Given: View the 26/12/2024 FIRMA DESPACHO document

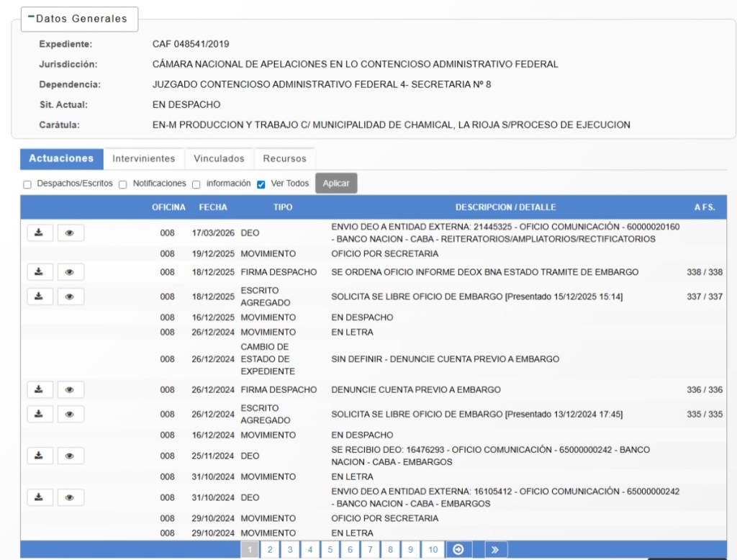Looking at the screenshot, I should 71,389.
